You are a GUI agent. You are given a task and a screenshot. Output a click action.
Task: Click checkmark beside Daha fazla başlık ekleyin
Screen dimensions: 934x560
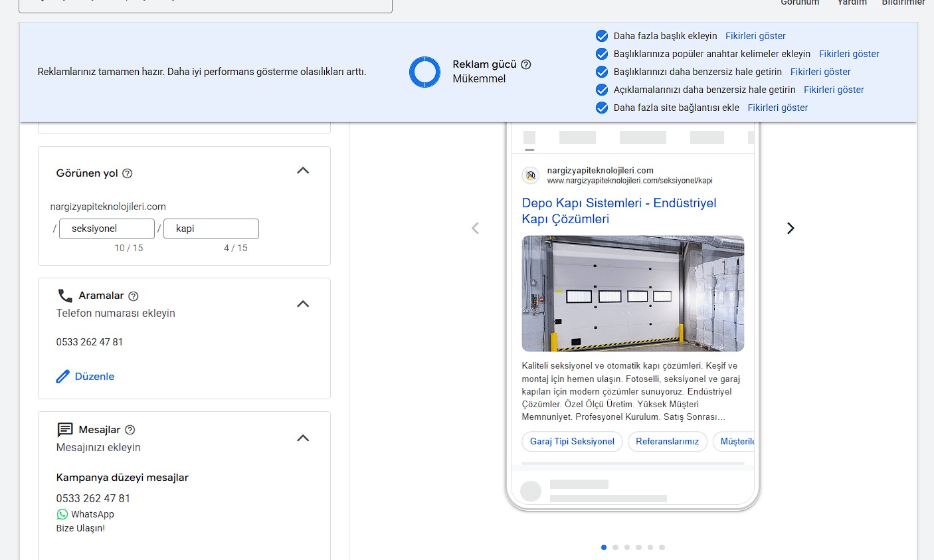click(602, 36)
